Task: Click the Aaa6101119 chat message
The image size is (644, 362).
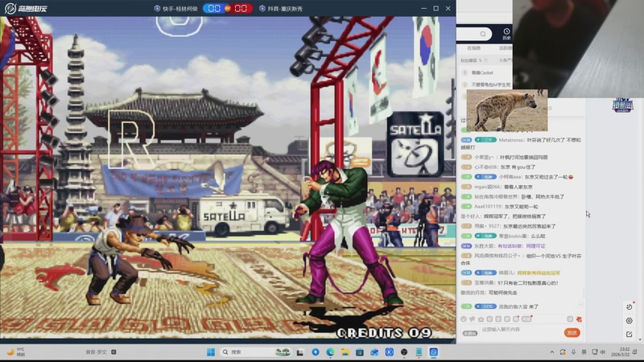Action: [x=499, y=207]
